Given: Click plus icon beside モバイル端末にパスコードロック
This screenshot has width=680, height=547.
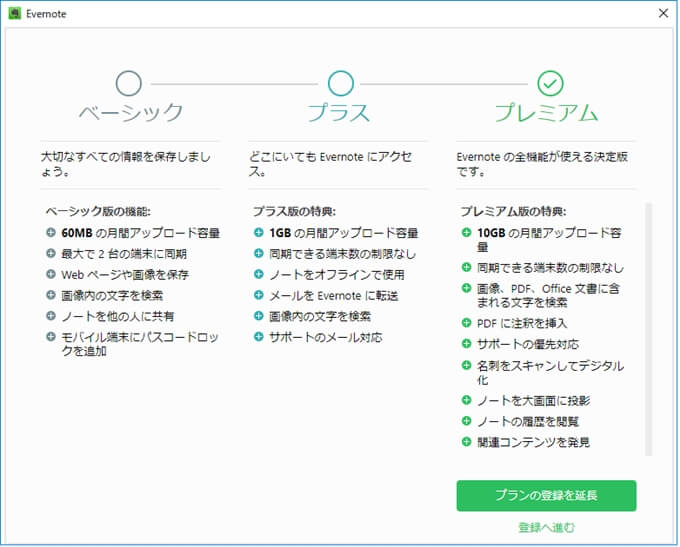Looking at the screenshot, I should coord(51,337).
